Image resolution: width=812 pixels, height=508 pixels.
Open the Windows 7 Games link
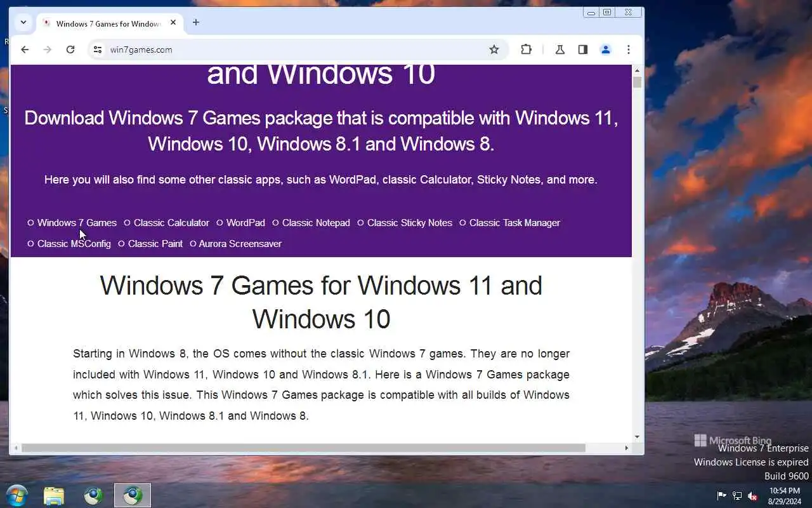77,223
